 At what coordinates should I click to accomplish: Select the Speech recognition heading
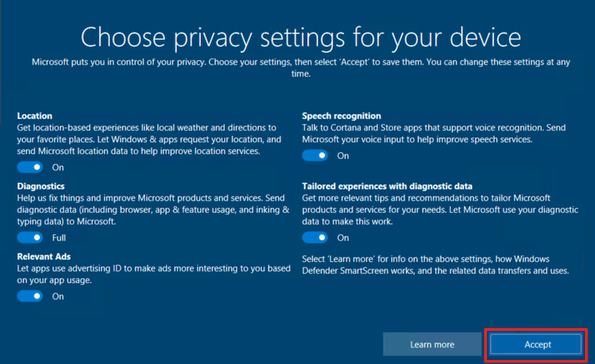tap(342, 116)
